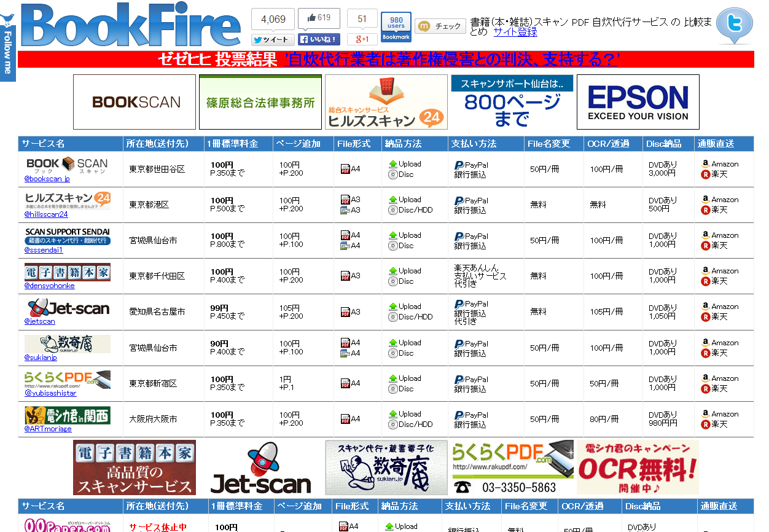
Task: Click the Upload icon in BOOKSCAN row
Action: [393, 164]
